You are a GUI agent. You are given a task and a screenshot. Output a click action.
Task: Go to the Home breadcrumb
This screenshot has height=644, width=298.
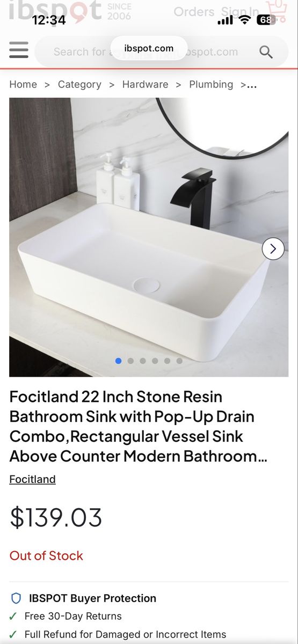pos(23,84)
